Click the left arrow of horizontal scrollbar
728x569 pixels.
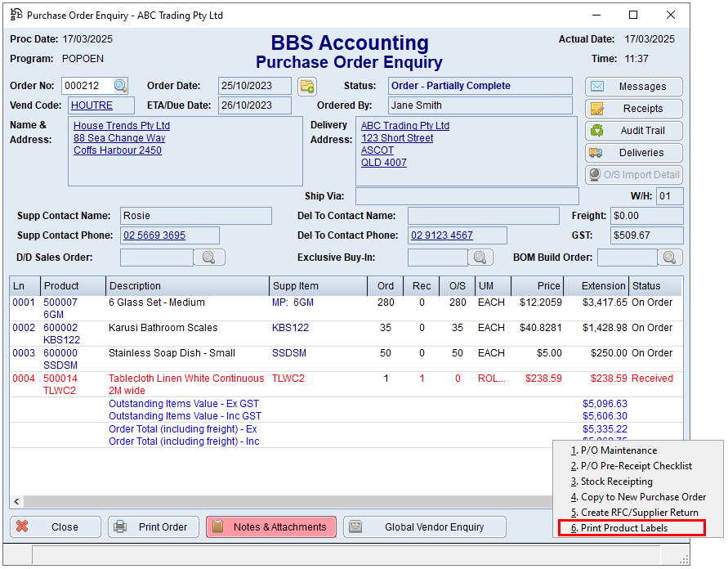click(x=16, y=501)
